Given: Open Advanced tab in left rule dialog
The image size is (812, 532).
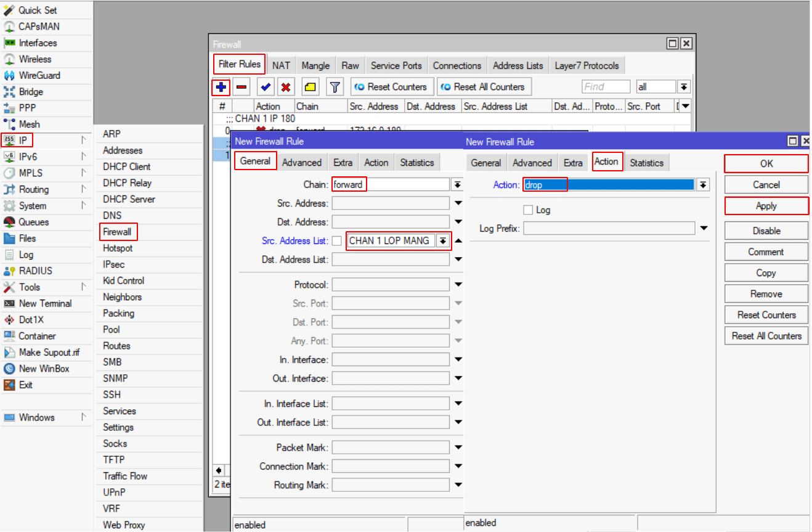Looking at the screenshot, I should click(302, 163).
